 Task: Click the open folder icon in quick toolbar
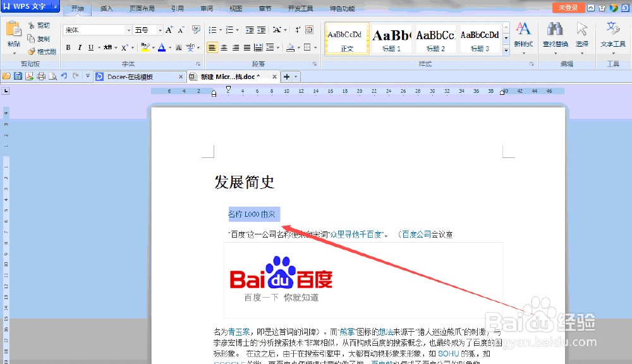click(x=6, y=76)
